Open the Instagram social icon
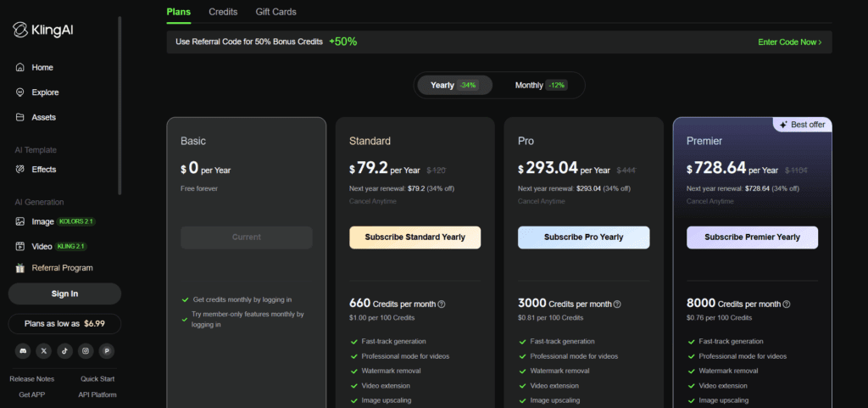This screenshot has height=408, width=868. [86, 350]
